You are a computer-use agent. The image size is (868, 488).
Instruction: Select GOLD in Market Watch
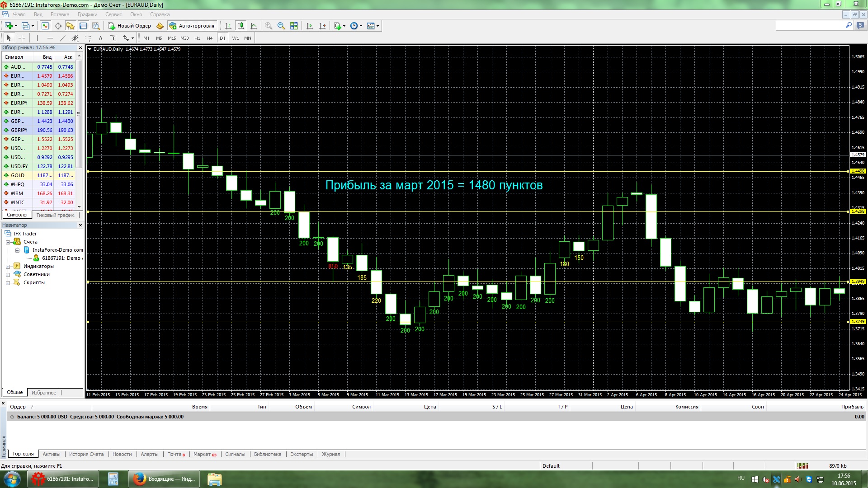(18, 175)
